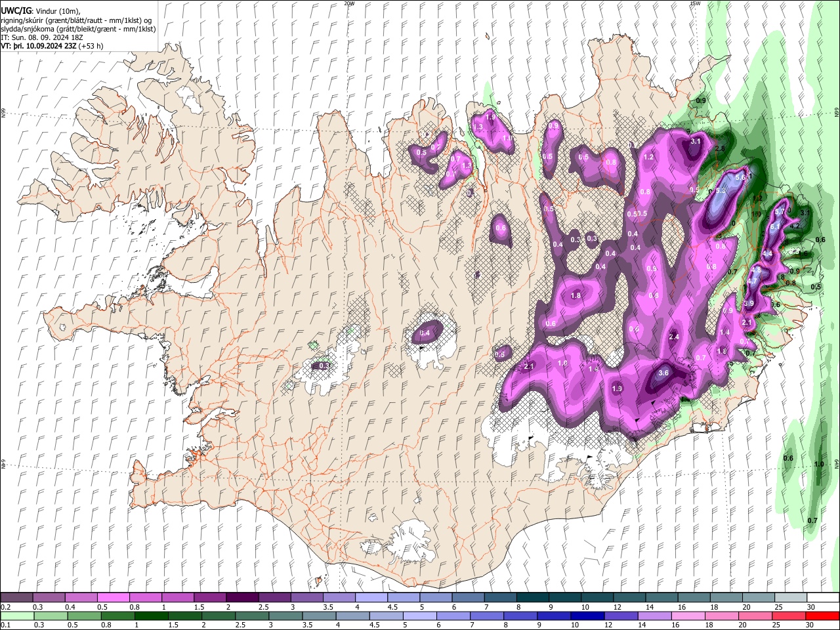Click the '2.8' precipitation value on the map

point(719,149)
